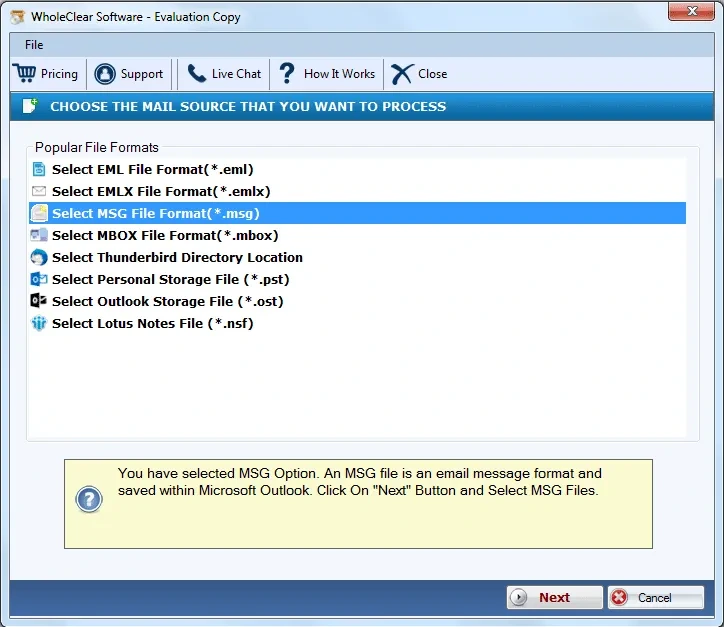Click the EMLX envelope icon
This screenshot has width=724, height=627.
tap(39, 191)
